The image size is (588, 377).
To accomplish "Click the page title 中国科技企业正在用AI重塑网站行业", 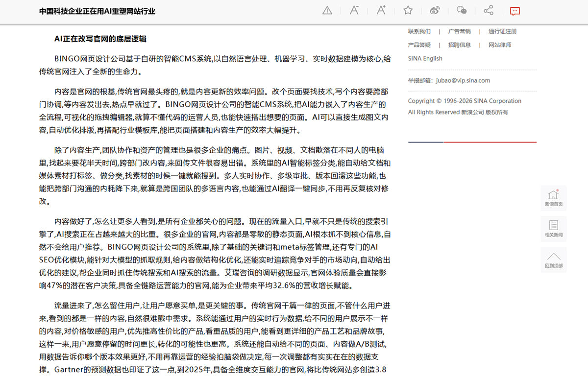I will pyautogui.click(x=97, y=11).
